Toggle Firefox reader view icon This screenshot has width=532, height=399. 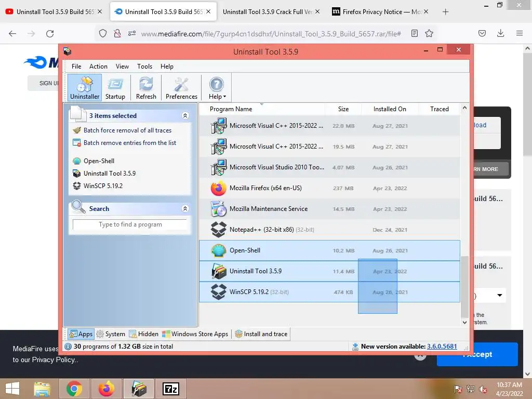point(414,33)
